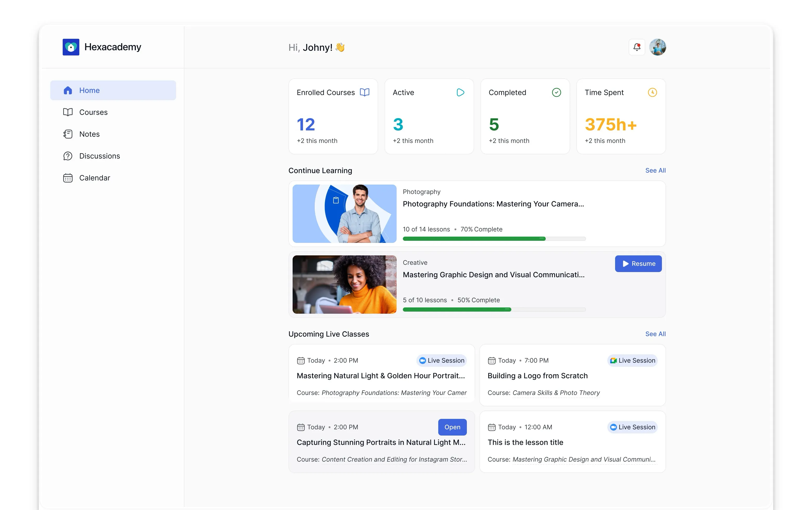Click the Hexacademy brand name
The image size is (812, 510).
point(113,47)
